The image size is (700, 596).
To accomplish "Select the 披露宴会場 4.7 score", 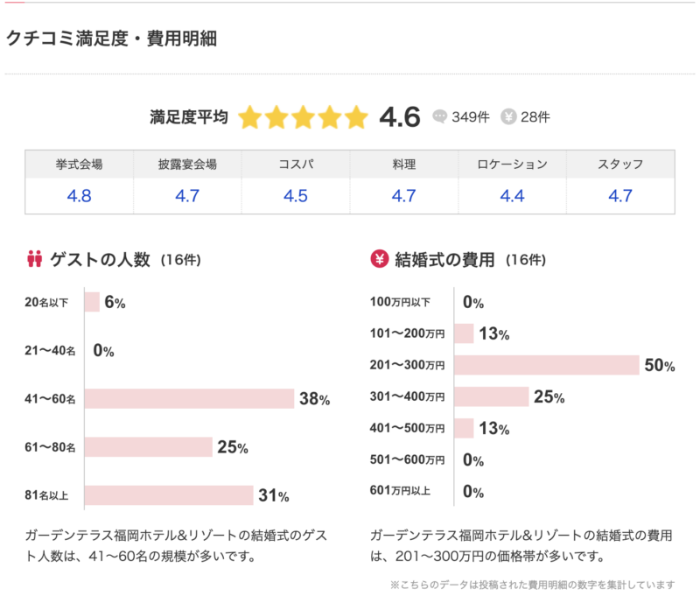I will [187, 196].
